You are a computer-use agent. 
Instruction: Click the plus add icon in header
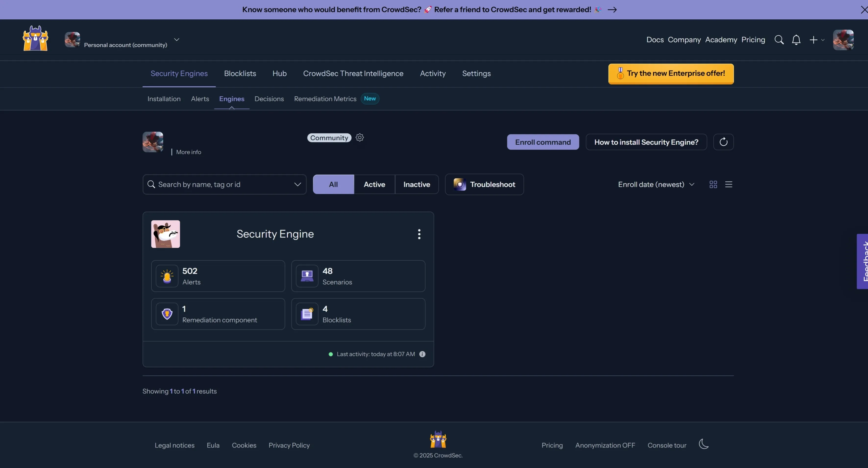[x=813, y=40]
